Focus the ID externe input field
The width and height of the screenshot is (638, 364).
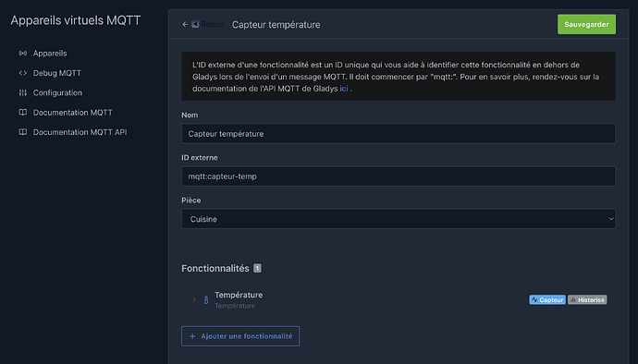399,176
